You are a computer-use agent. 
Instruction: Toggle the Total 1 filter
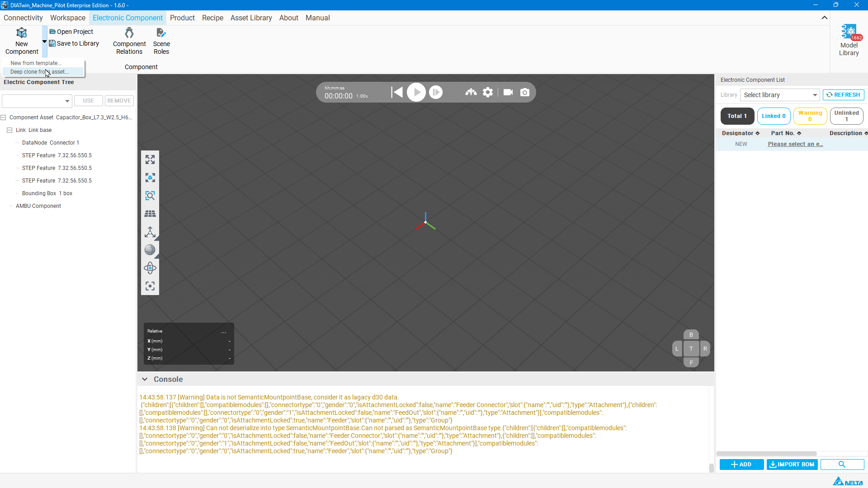coord(737,116)
